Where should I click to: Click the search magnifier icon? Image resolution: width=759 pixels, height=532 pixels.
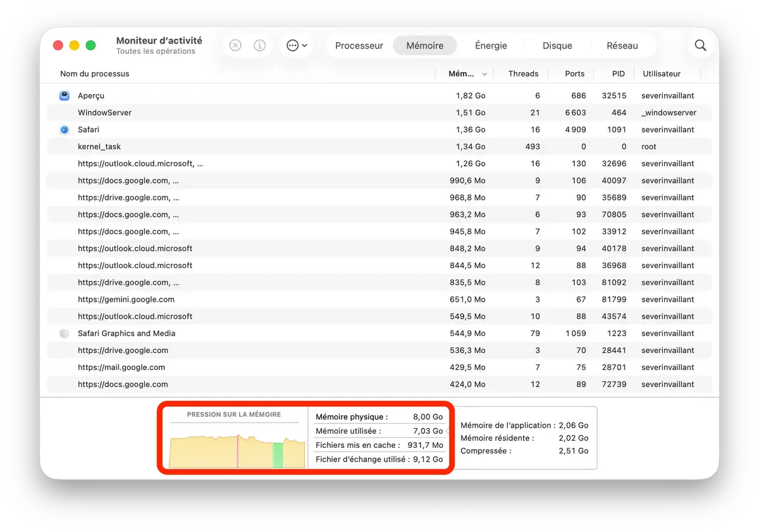(700, 46)
